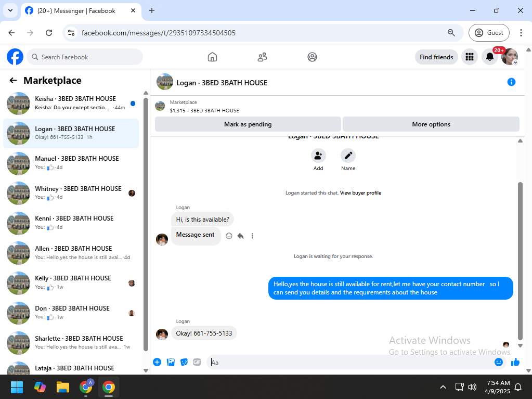
Task: Go back from Marketplace with the arrow
Action: [x=13, y=81]
